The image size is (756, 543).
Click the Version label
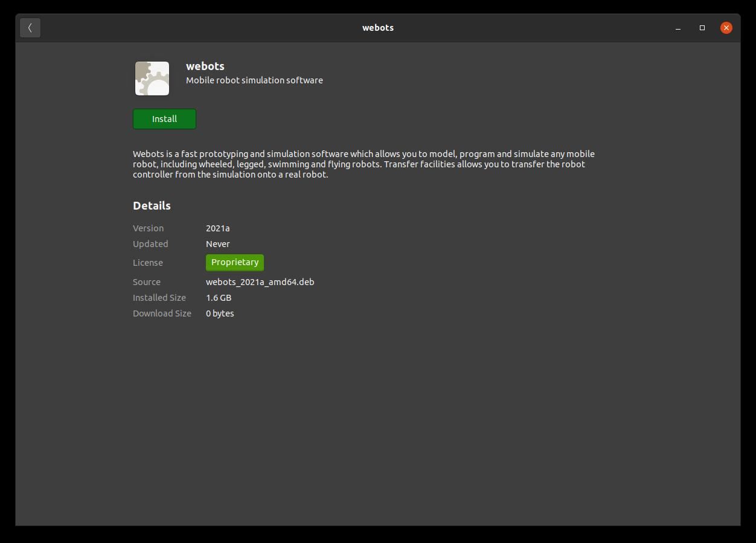click(148, 228)
